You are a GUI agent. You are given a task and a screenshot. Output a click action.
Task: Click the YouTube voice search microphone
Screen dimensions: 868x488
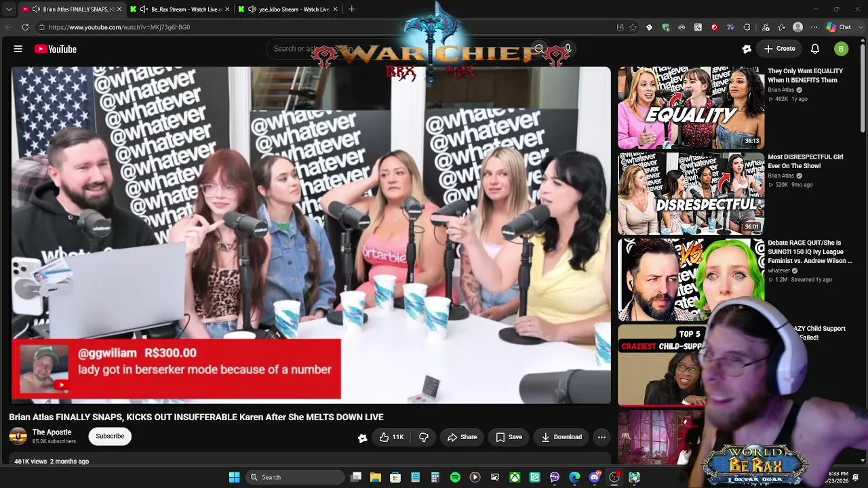pyautogui.click(x=567, y=49)
